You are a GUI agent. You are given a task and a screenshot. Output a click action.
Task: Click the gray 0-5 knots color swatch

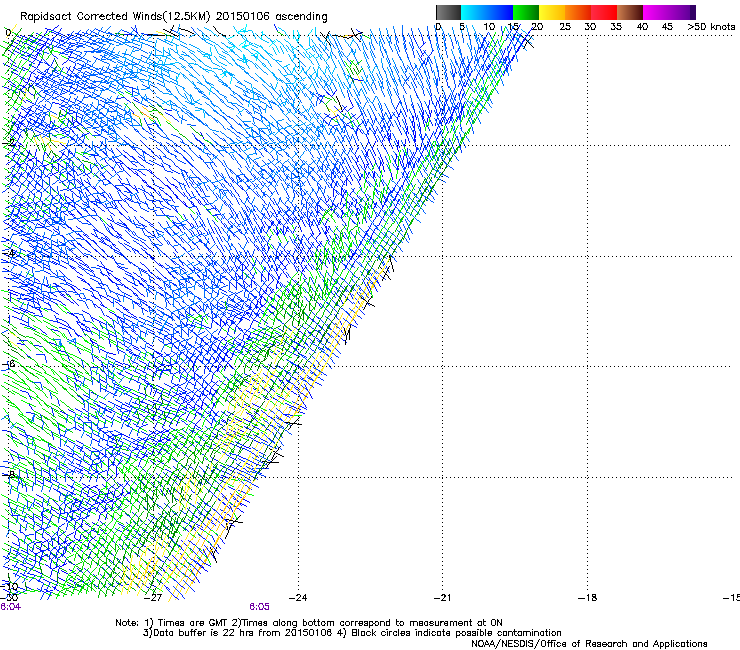coord(448,12)
